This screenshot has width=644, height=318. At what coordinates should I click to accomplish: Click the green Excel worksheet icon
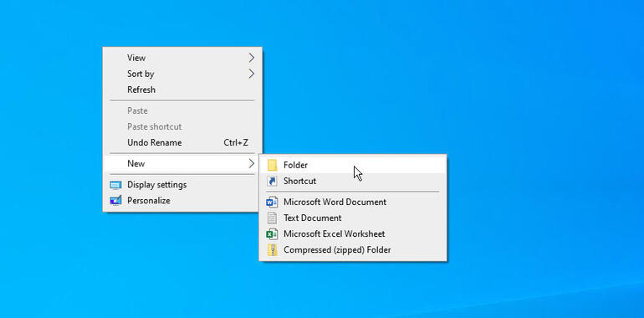(272, 234)
